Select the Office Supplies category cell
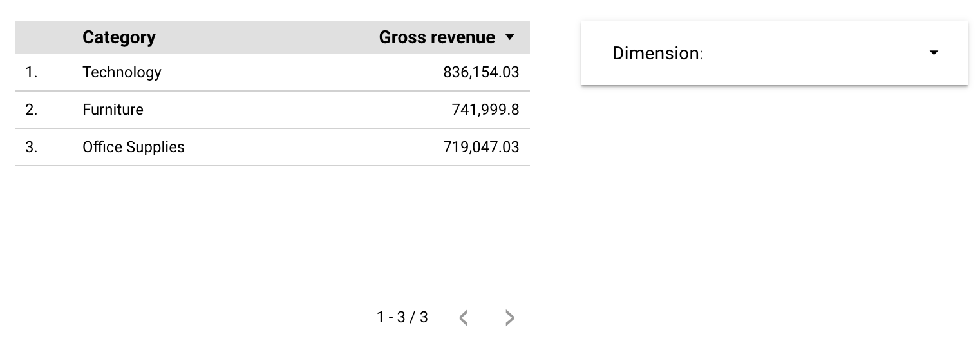Viewport: 980px width, 352px height. tap(133, 147)
